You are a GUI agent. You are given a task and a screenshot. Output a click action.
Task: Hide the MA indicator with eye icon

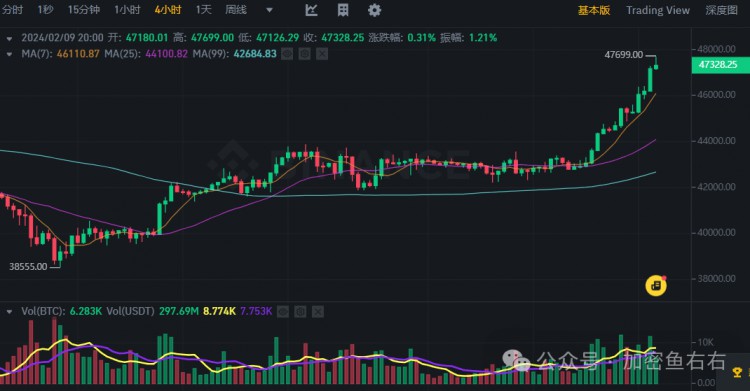tap(287, 54)
